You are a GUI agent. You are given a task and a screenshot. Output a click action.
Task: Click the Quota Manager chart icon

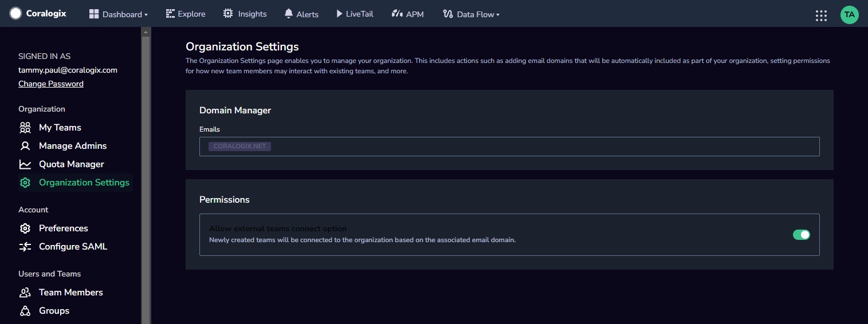coord(25,164)
